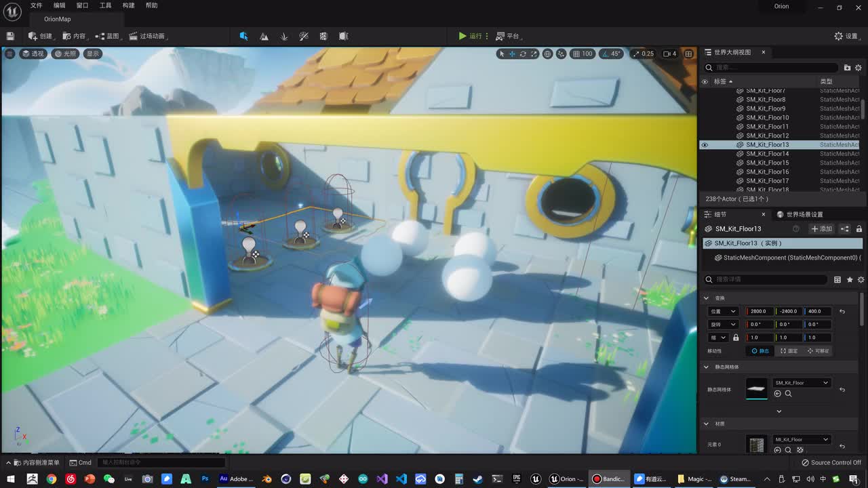This screenshot has width=868, height=488.
Task: Open the Content (内容) dropdown
Action: point(75,36)
